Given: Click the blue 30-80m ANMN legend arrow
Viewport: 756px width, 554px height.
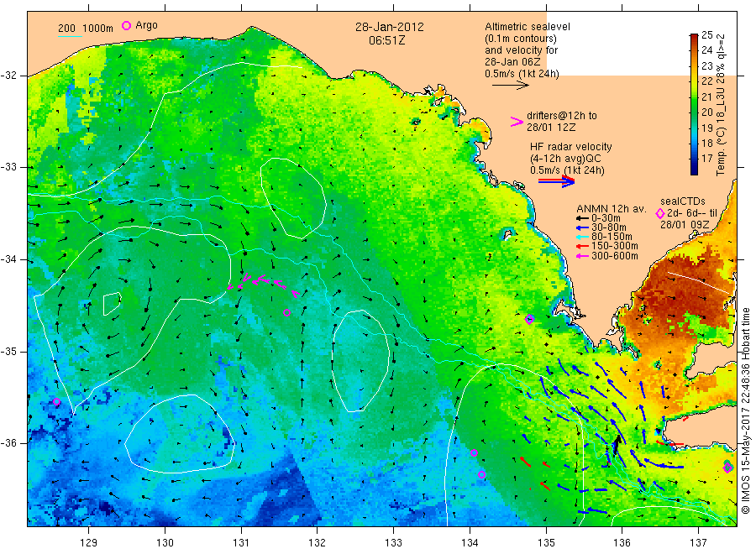Looking at the screenshot, I should 582,227.
